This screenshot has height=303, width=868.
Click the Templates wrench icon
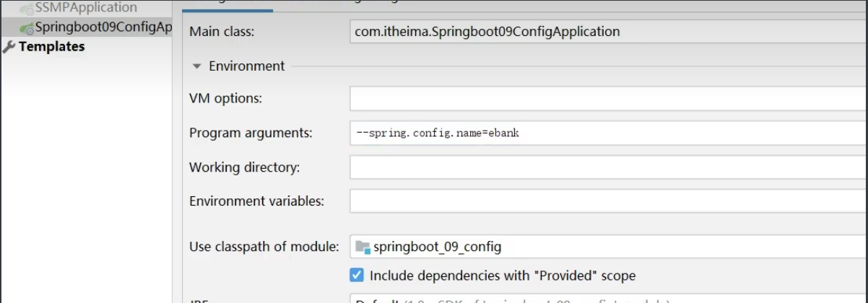click(9, 47)
